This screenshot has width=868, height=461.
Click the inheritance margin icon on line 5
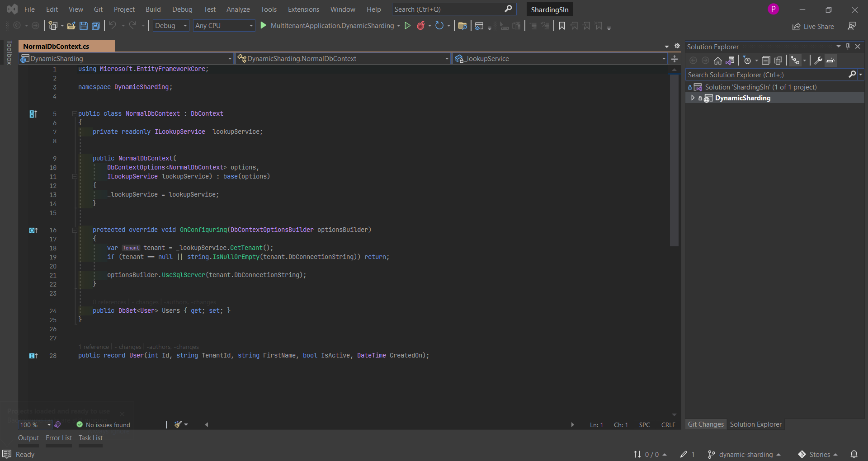click(x=33, y=114)
